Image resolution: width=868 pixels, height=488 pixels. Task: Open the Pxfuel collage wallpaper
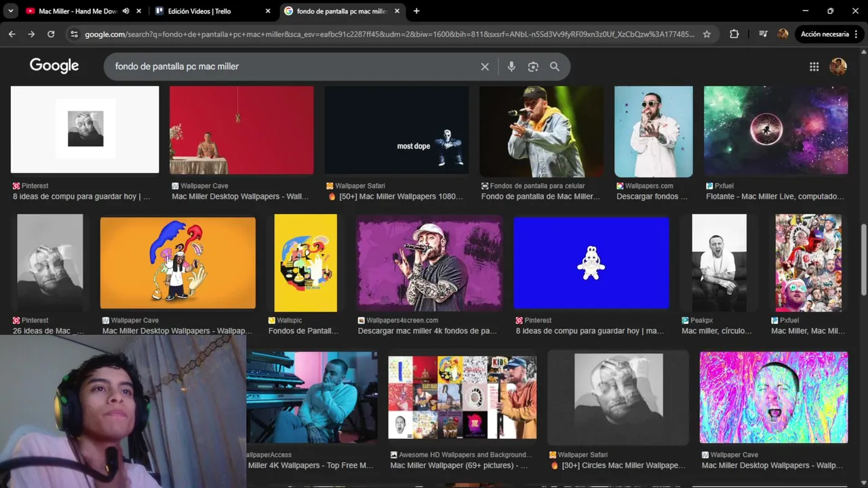pos(808,263)
